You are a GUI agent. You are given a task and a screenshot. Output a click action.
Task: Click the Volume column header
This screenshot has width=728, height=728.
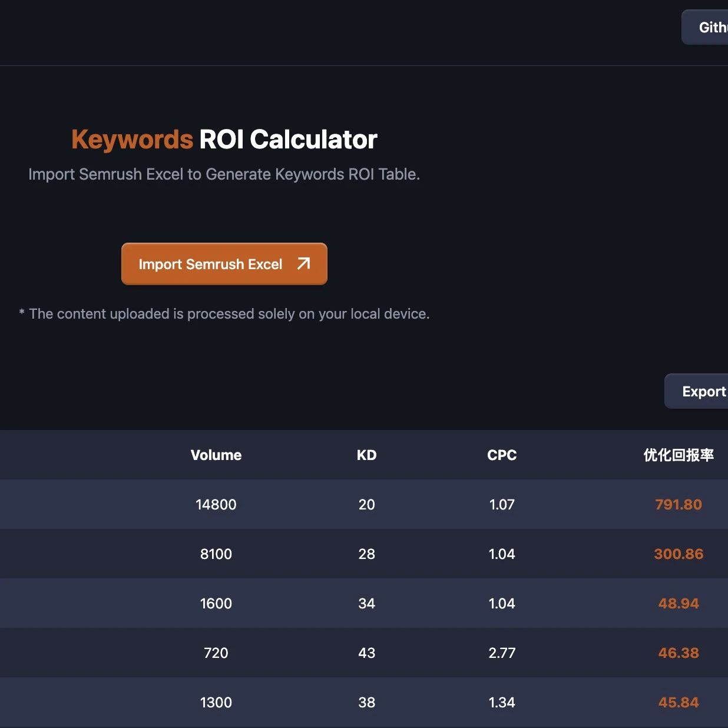point(216,455)
